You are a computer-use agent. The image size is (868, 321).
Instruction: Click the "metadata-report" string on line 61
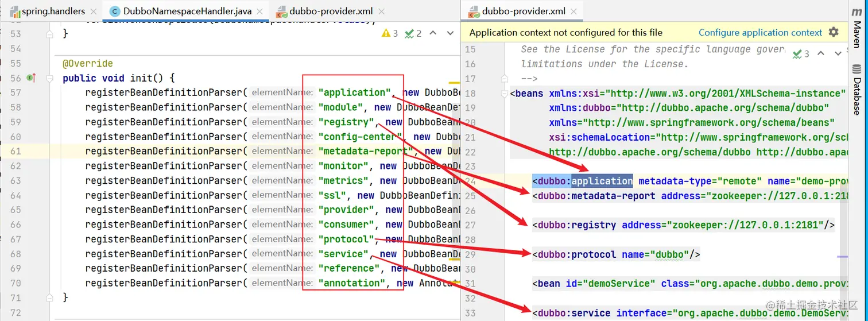[x=366, y=151]
